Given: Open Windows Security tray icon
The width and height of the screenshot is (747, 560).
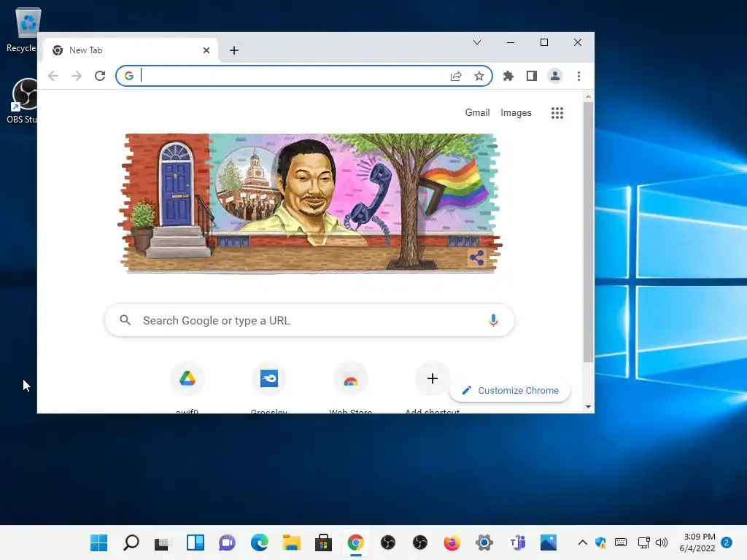Looking at the screenshot, I should click(x=600, y=542).
